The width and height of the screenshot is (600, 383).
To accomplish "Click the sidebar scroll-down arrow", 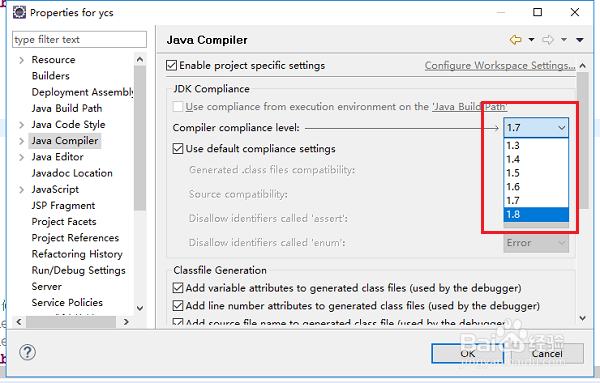I will (x=140, y=308).
